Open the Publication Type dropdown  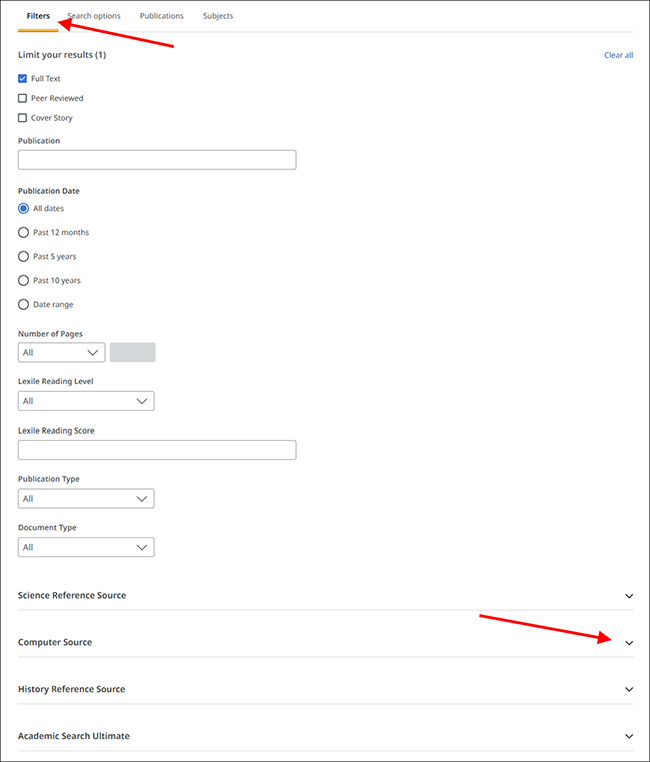86,499
